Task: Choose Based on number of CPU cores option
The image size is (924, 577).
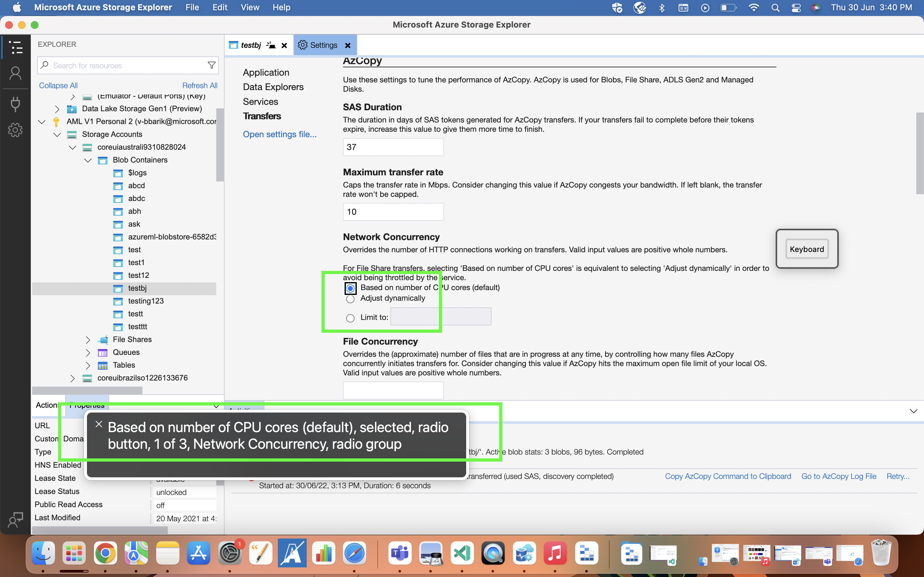Action: [350, 288]
